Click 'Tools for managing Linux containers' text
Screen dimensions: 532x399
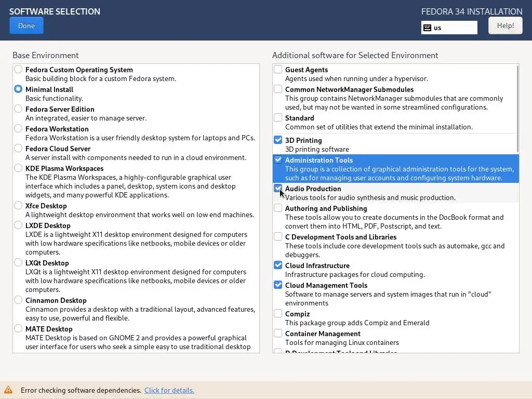click(342, 343)
